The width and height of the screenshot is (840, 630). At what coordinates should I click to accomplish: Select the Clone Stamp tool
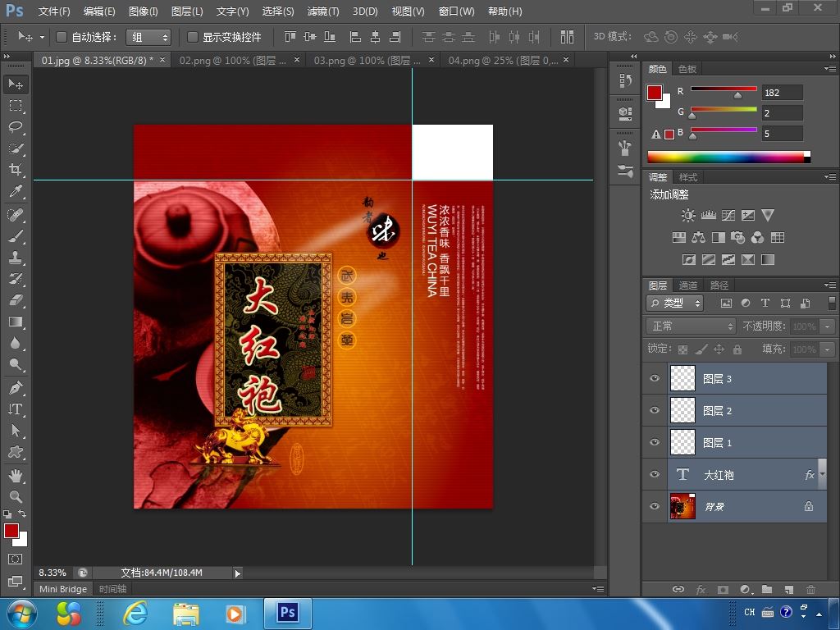[x=16, y=258]
